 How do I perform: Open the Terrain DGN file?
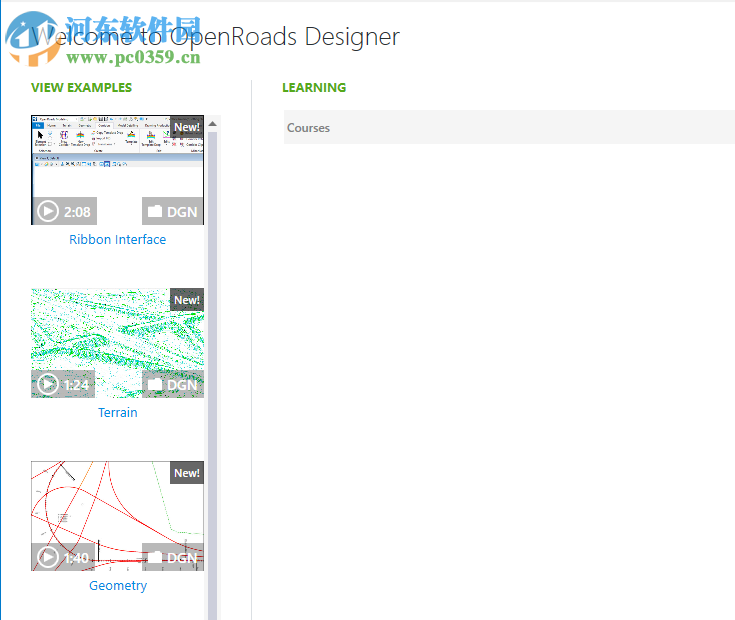tap(172, 384)
